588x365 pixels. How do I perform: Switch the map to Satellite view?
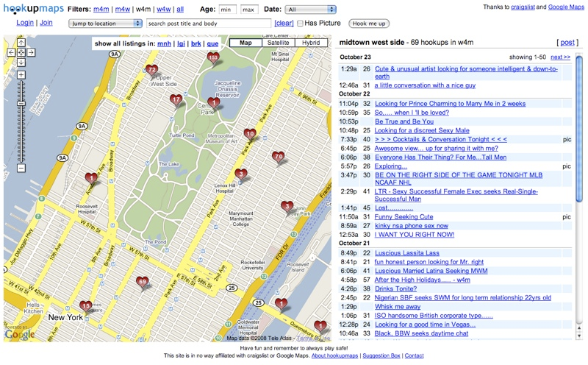click(x=279, y=43)
